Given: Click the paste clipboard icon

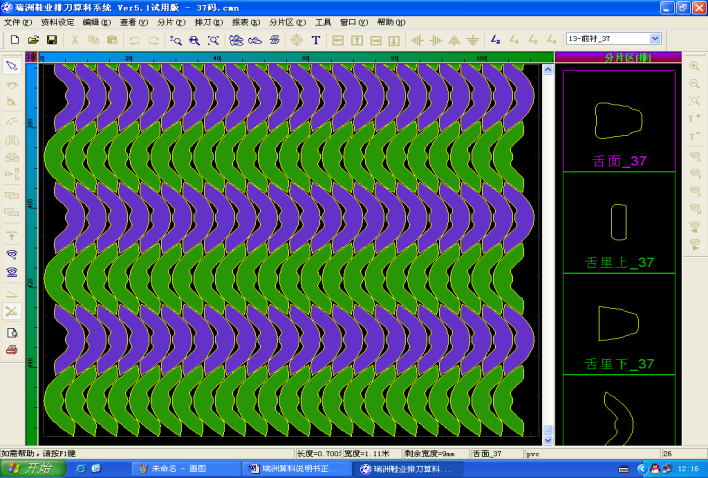Looking at the screenshot, I should 112,40.
